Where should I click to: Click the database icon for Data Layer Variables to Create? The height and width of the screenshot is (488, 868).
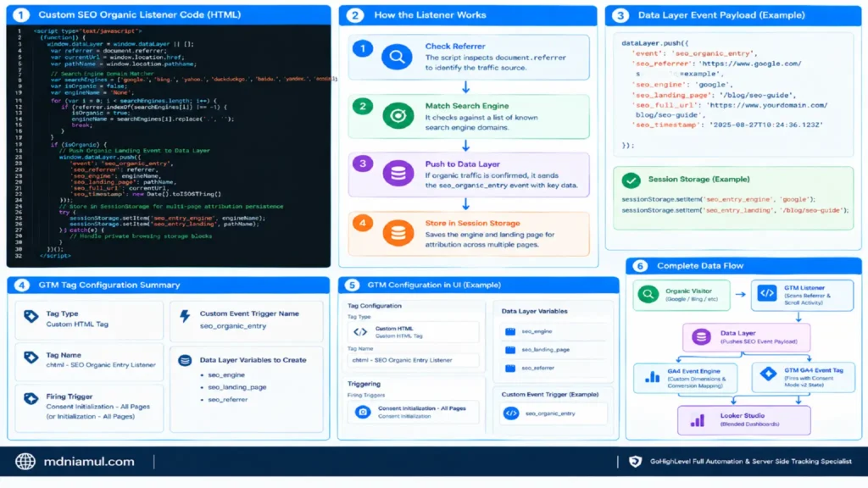[185, 361]
